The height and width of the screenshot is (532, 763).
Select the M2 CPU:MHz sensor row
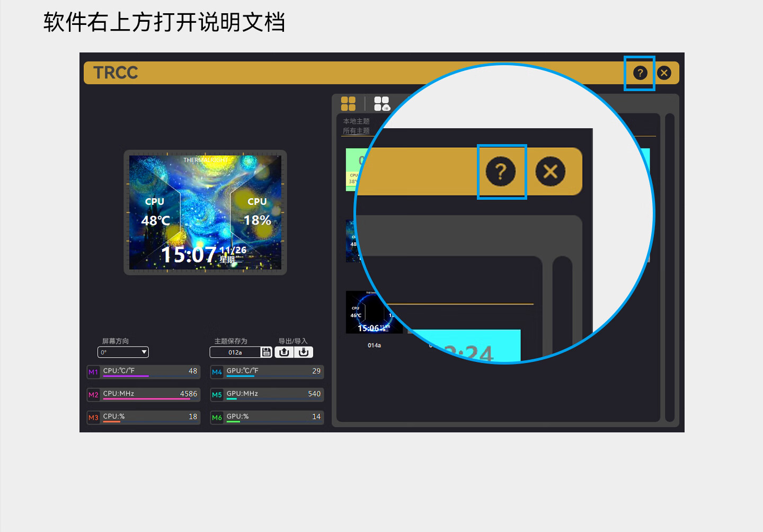(144, 395)
